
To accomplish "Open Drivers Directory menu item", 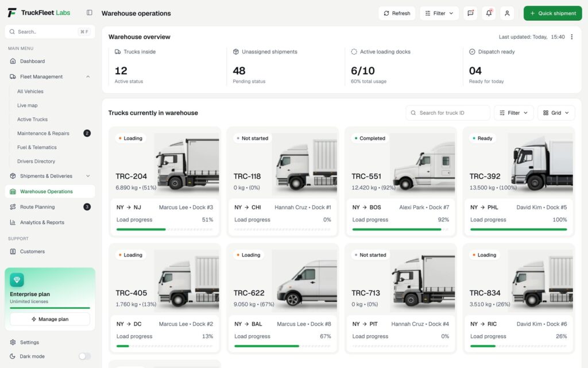I will [x=36, y=162].
